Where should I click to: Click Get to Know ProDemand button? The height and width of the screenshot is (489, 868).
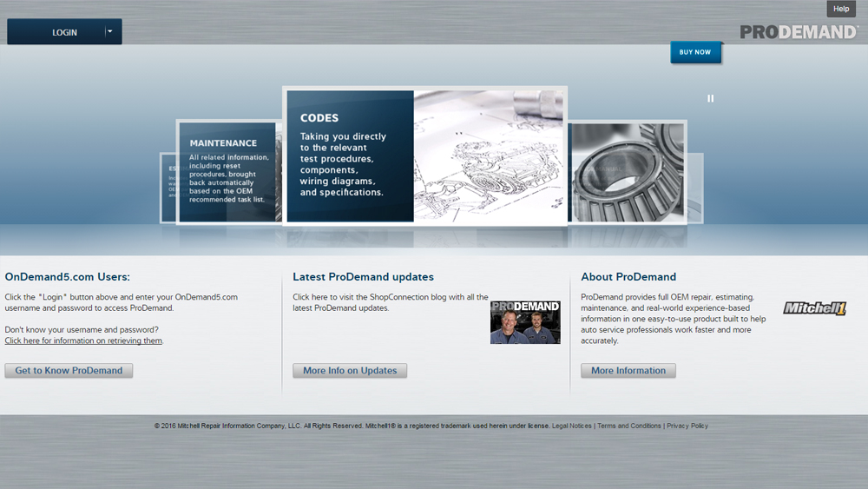pyautogui.click(x=69, y=371)
